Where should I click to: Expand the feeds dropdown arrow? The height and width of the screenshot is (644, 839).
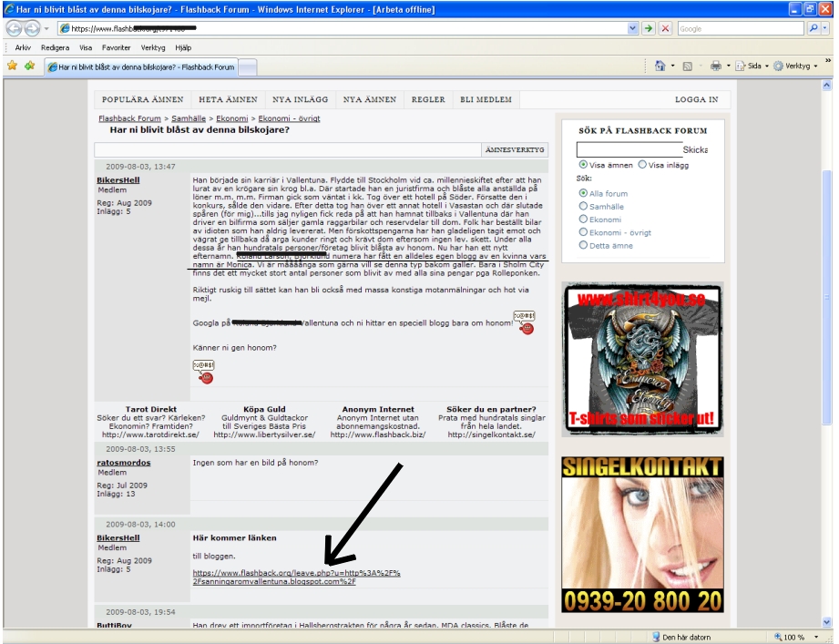[701, 66]
